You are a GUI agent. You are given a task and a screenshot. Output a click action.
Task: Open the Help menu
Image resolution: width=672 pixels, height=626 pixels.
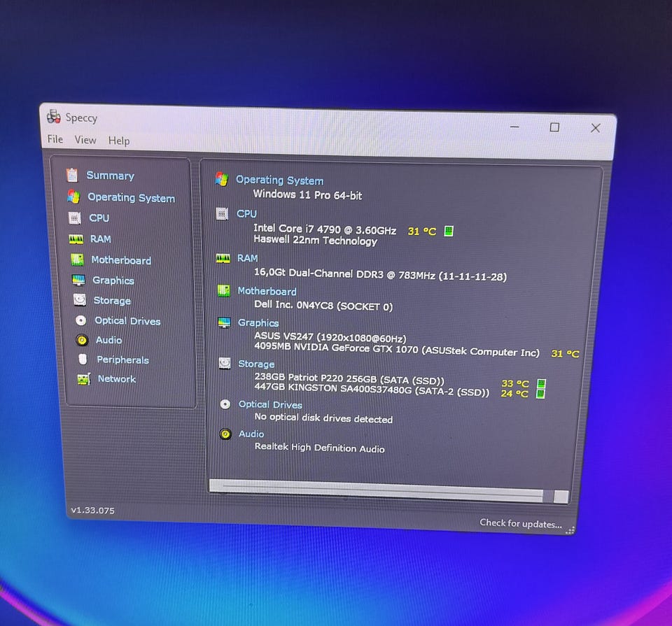pyautogui.click(x=119, y=141)
